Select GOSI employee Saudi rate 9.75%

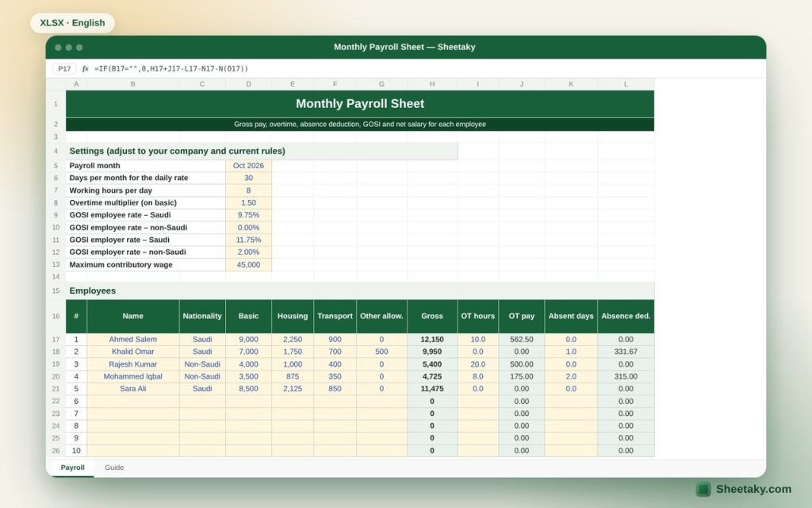click(x=248, y=215)
